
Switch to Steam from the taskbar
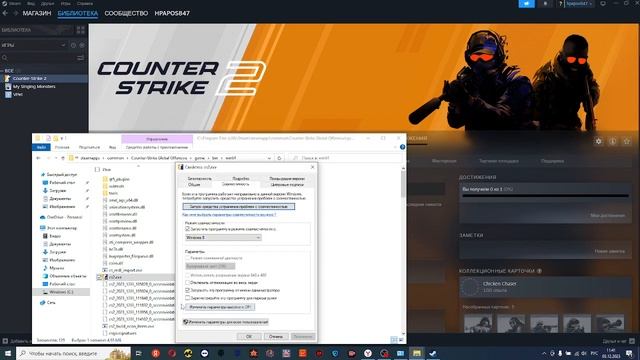pyautogui.click(x=433, y=353)
